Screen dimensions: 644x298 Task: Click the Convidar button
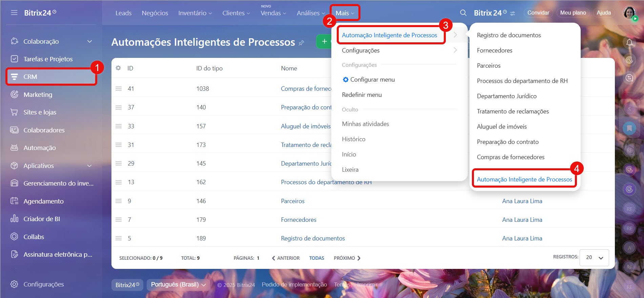(x=538, y=13)
